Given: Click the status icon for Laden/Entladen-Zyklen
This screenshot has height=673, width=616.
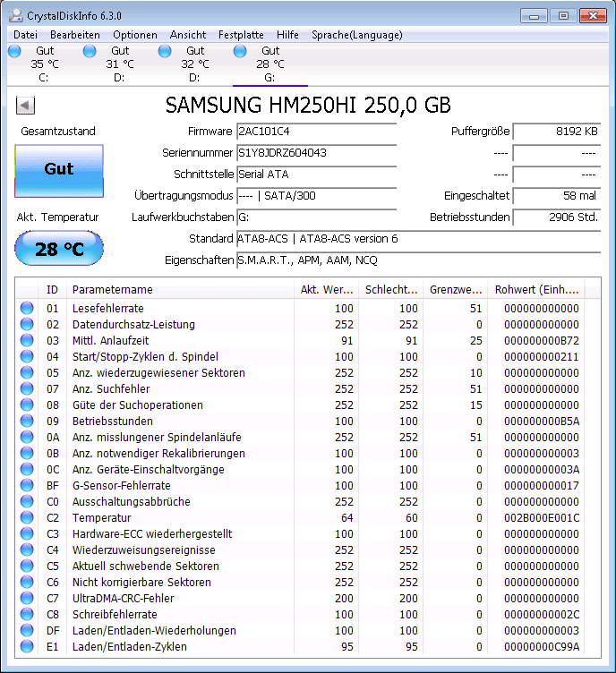Looking at the screenshot, I should (x=27, y=646).
